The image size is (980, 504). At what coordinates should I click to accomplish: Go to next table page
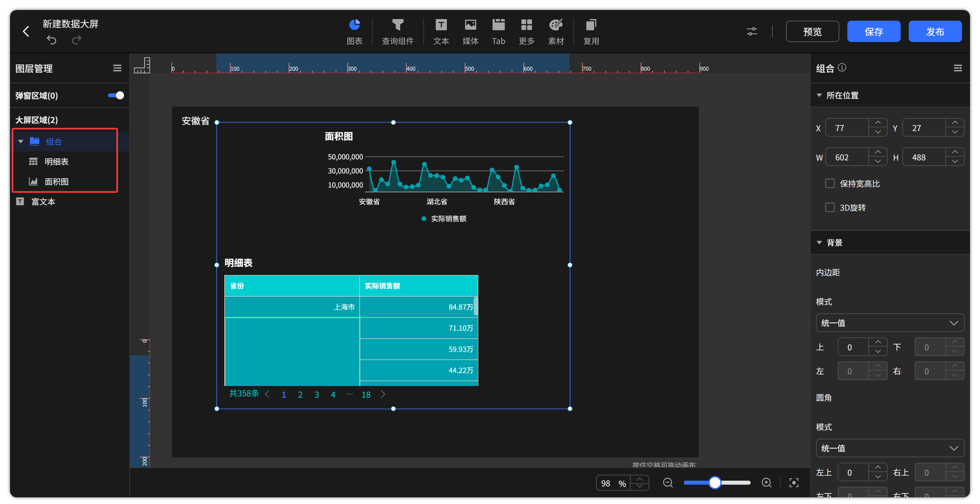[383, 394]
